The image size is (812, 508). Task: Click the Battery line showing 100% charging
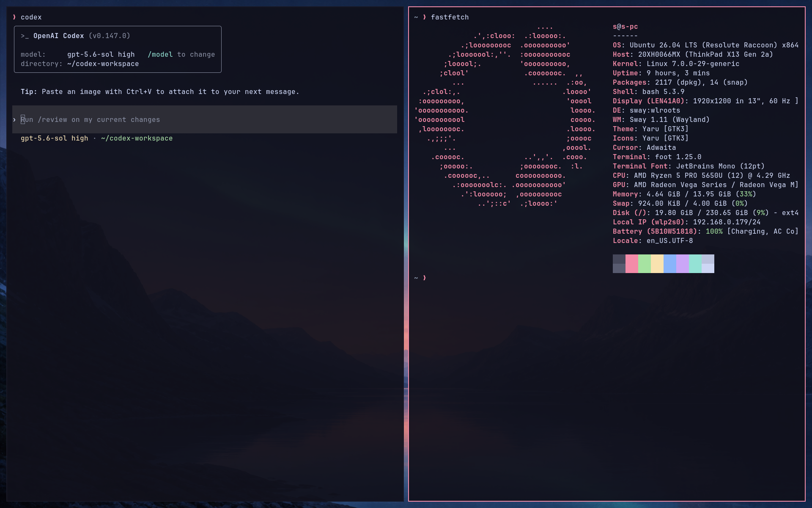click(x=706, y=232)
